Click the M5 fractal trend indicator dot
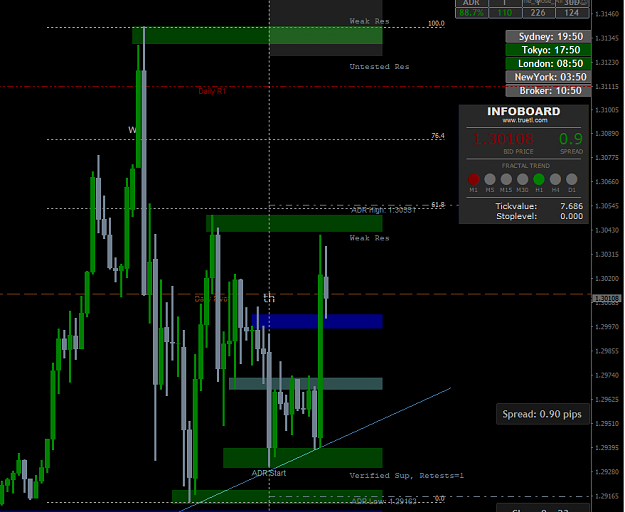This screenshot has width=625, height=512. coord(490,179)
